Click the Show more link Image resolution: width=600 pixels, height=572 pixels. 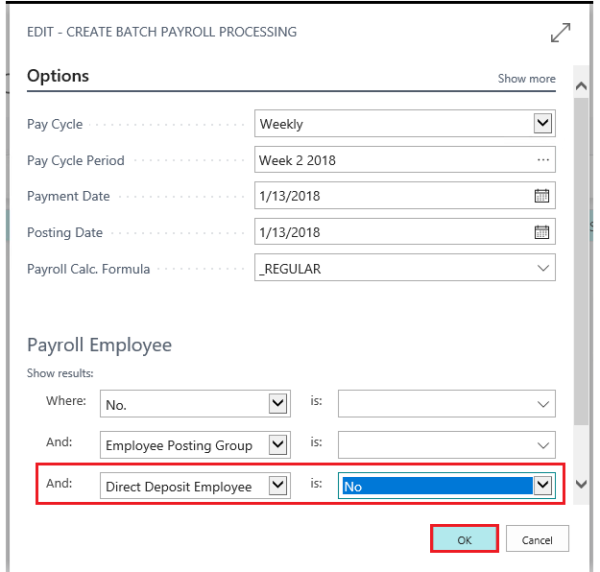point(526,78)
